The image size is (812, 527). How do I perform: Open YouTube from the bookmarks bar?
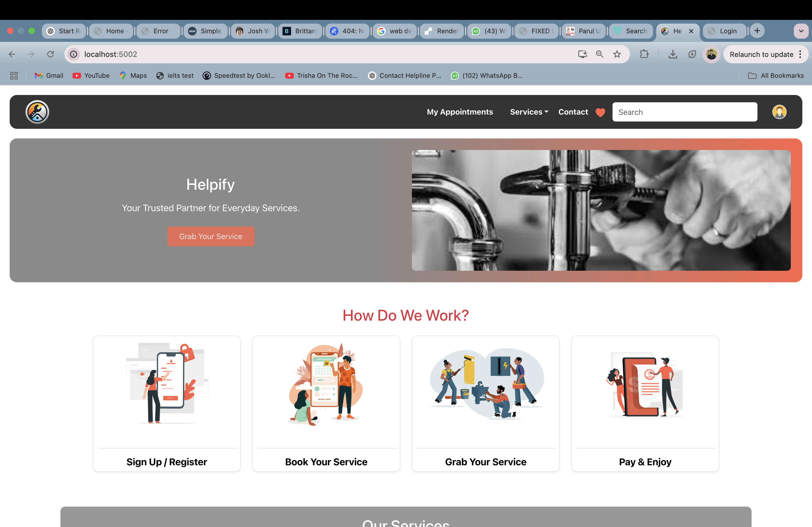click(91, 75)
